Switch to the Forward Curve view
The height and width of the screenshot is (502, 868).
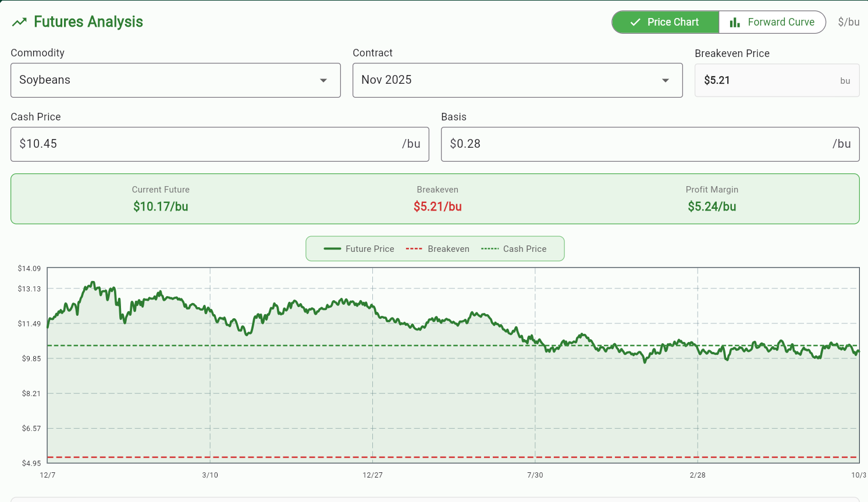772,22
